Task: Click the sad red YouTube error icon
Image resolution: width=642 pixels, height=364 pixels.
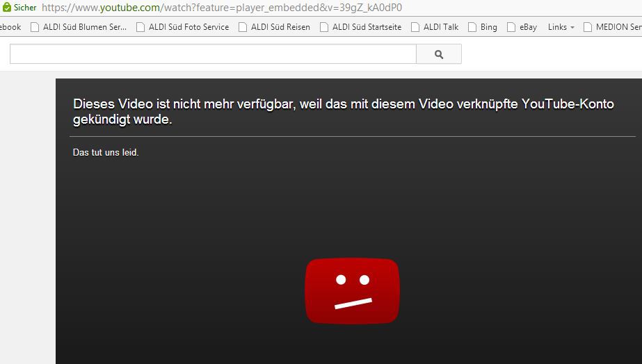Action: coord(352,291)
